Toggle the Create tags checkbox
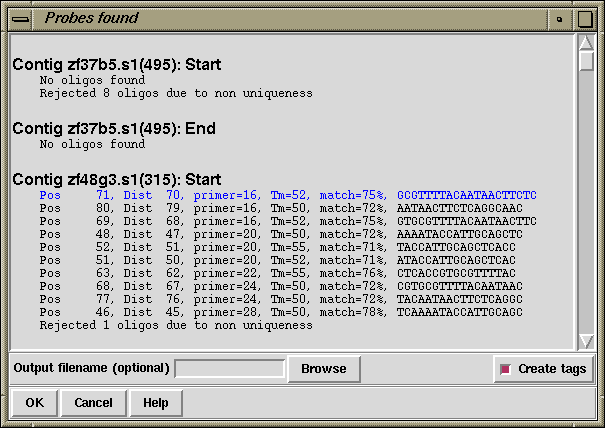Screen dimensions: 605x428 click(x=505, y=369)
